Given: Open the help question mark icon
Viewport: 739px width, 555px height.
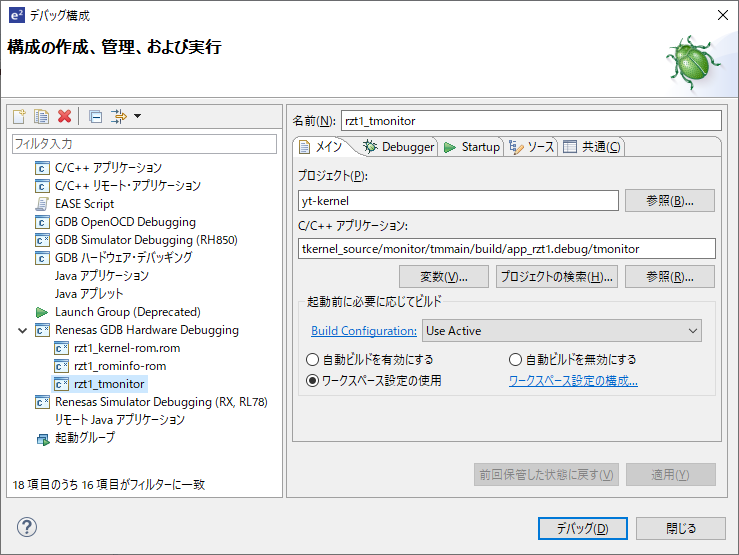Looking at the screenshot, I should click(x=27, y=527).
